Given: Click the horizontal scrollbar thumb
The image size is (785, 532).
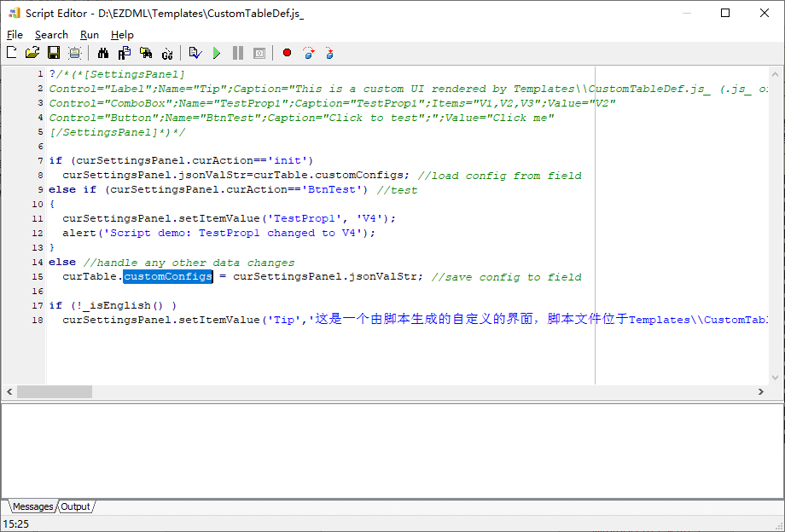Looking at the screenshot, I should coord(54,391).
